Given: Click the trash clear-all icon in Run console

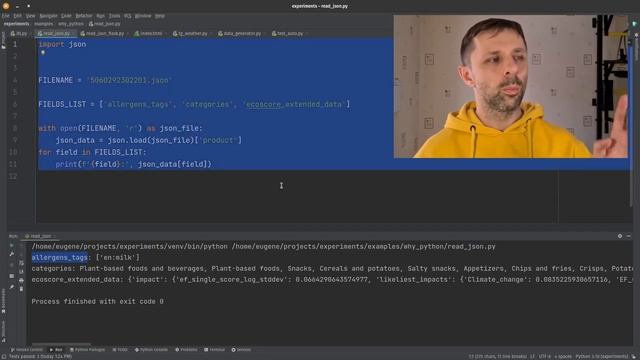Looking at the screenshot, I should (x=21, y=289).
